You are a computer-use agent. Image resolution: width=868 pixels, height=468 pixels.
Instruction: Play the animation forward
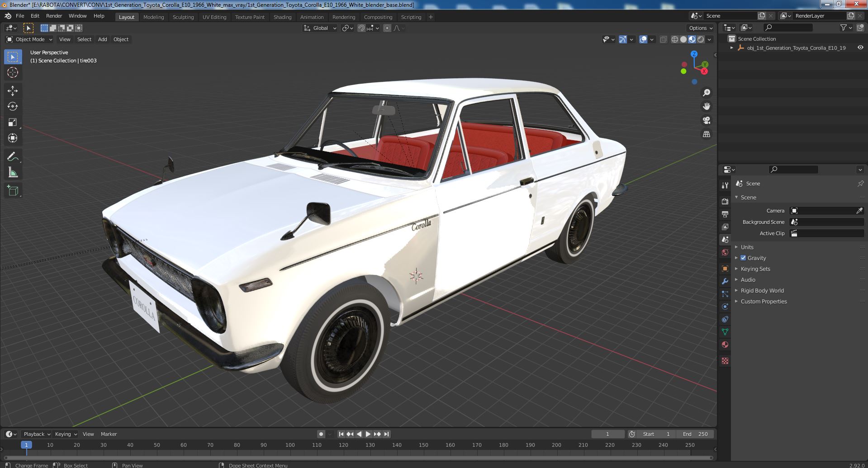pyautogui.click(x=368, y=434)
